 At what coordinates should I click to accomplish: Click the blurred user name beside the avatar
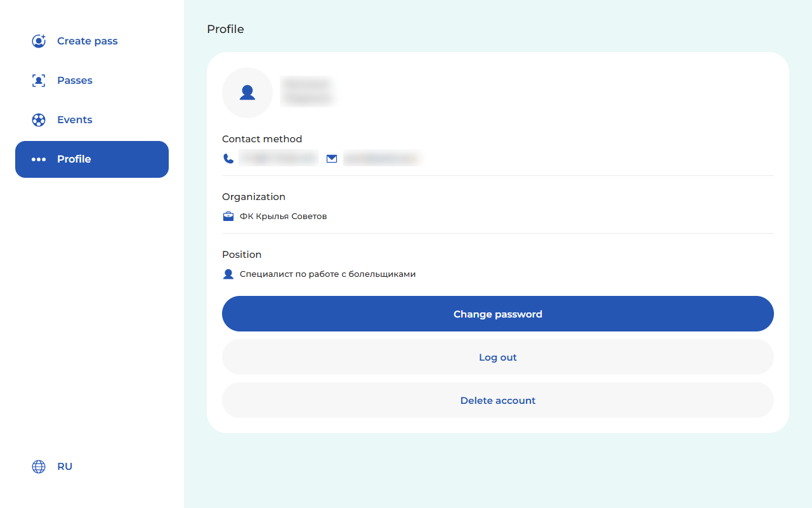point(308,91)
